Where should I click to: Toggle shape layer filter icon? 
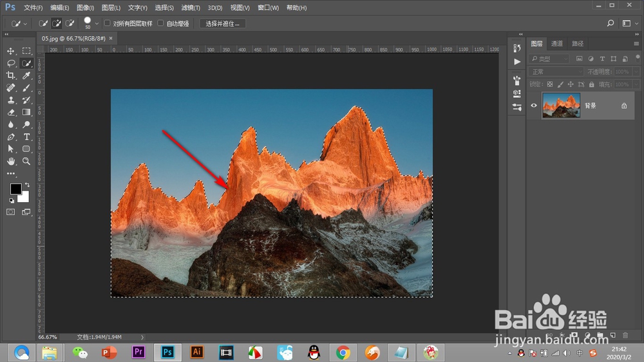(x=614, y=59)
